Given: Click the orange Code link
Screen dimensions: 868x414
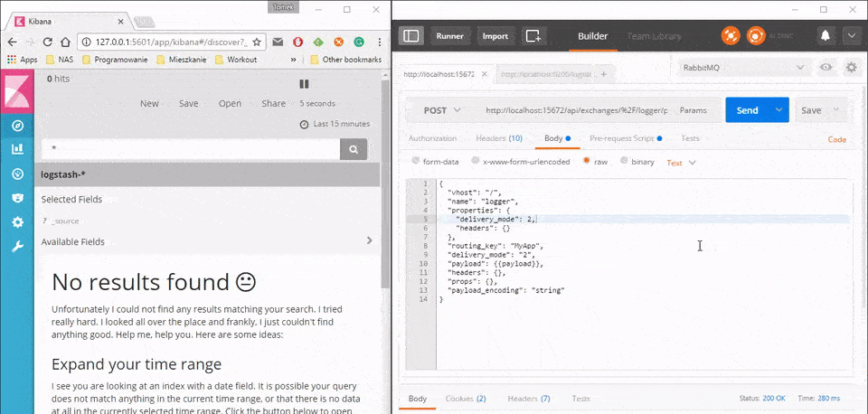Looking at the screenshot, I should [837, 139].
